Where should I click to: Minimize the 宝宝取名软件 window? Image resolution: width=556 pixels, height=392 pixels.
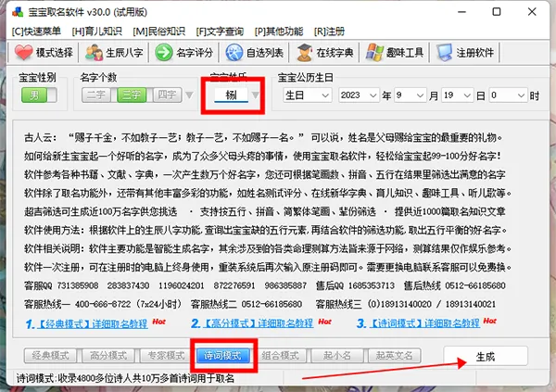coord(461,12)
